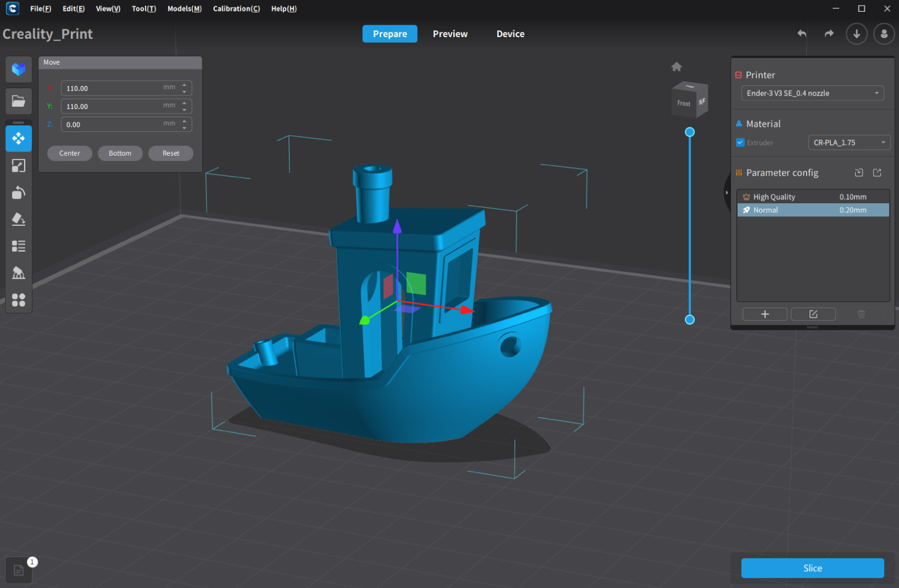Select the High Quality 0.10mm profile

tap(812, 197)
